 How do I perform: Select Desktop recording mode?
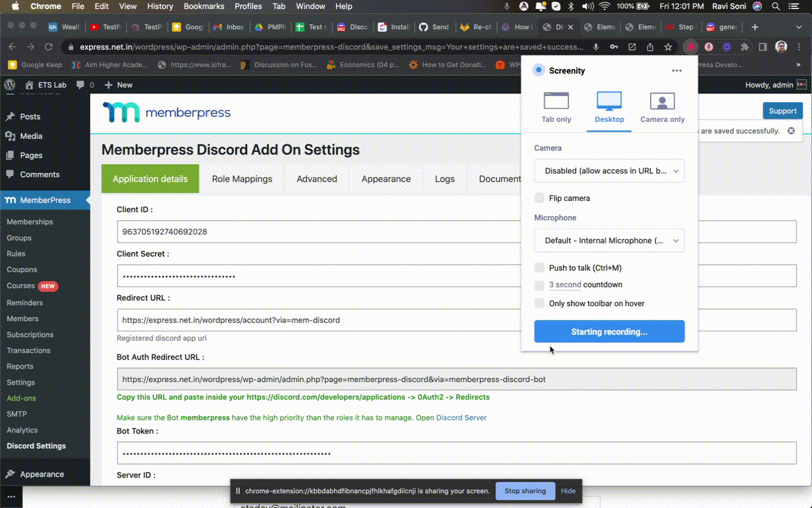[609, 107]
